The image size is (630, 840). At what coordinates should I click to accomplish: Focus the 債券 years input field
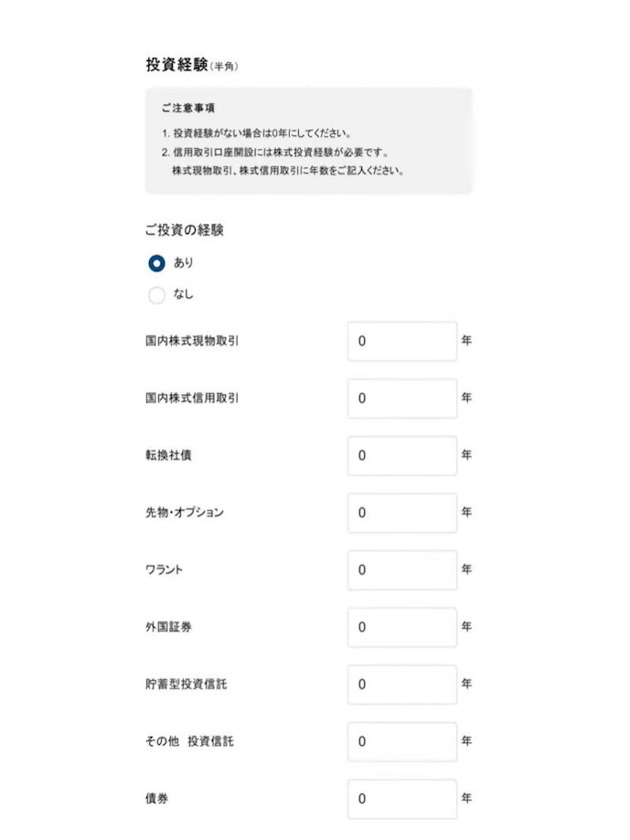pyautogui.click(x=402, y=799)
